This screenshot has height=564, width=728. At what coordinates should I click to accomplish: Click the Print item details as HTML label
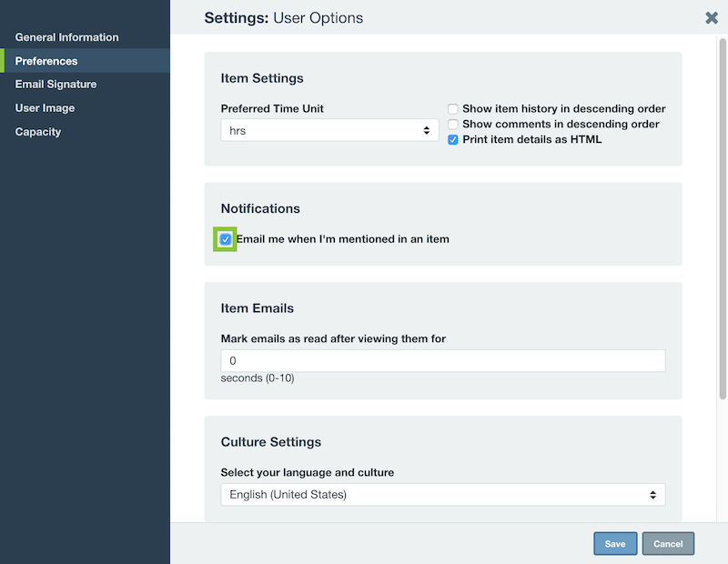pos(532,139)
